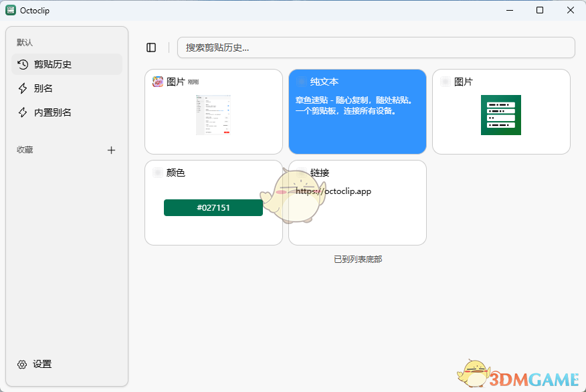Select the 剪贴历史 history icon in sidebar
This screenshot has height=392, width=586.
(23, 64)
